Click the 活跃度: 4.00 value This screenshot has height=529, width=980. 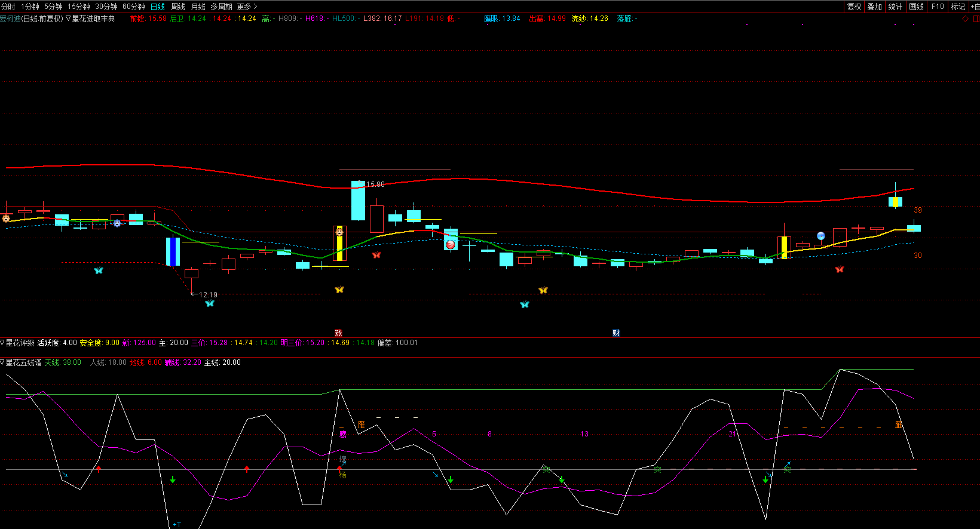pyautogui.click(x=57, y=343)
